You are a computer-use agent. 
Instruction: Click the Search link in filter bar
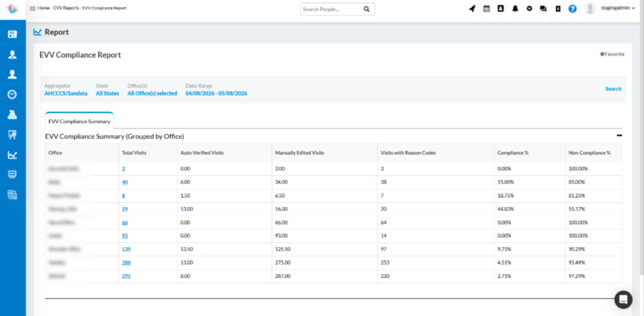pos(613,89)
